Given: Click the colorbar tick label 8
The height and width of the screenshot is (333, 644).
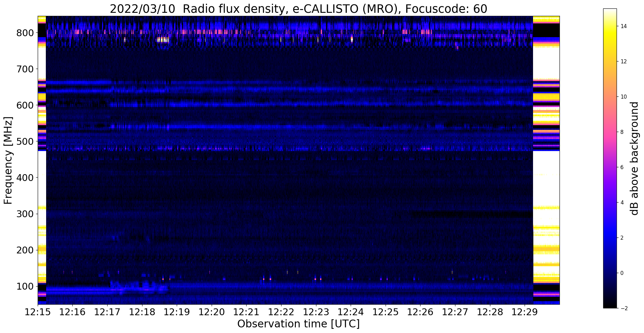Looking at the screenshot, I should (622, 132).
